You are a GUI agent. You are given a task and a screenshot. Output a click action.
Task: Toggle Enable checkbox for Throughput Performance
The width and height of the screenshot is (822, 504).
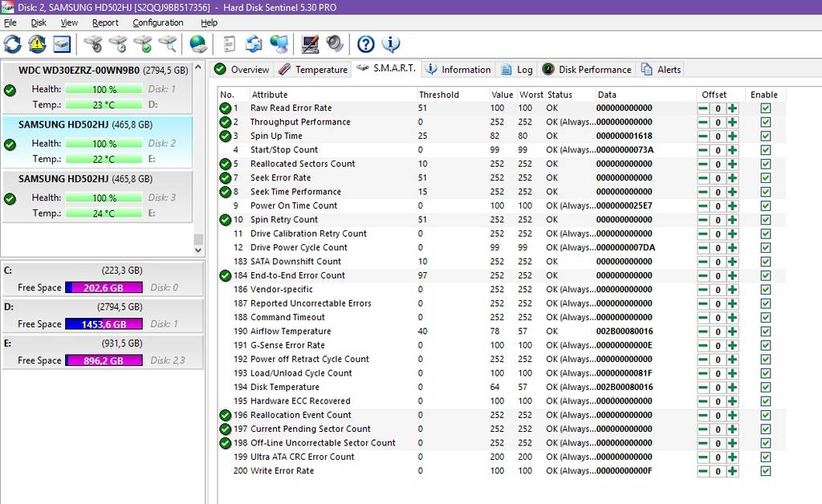coord(765,122)
